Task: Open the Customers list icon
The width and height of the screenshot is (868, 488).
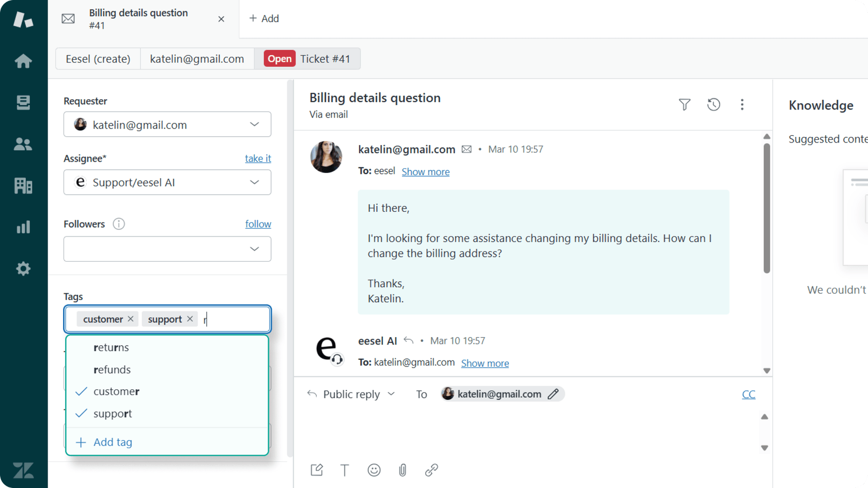Action: point(23,144)
